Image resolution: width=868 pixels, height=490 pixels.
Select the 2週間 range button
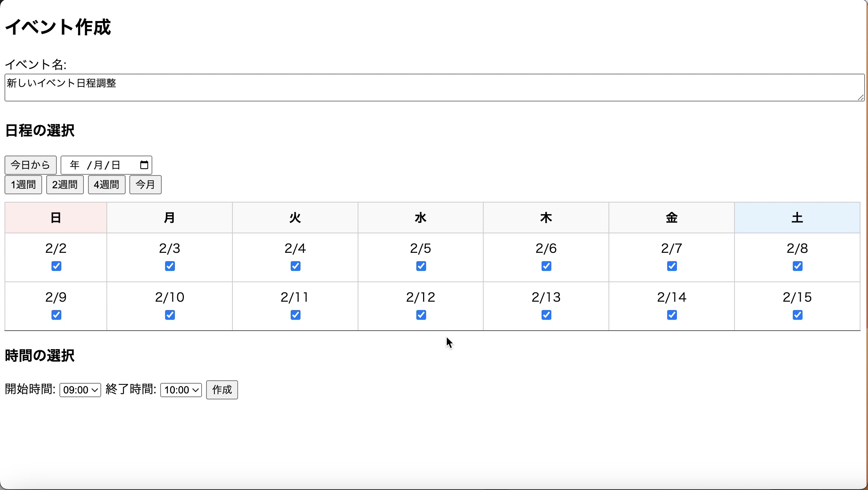click(x=65, y=185)
